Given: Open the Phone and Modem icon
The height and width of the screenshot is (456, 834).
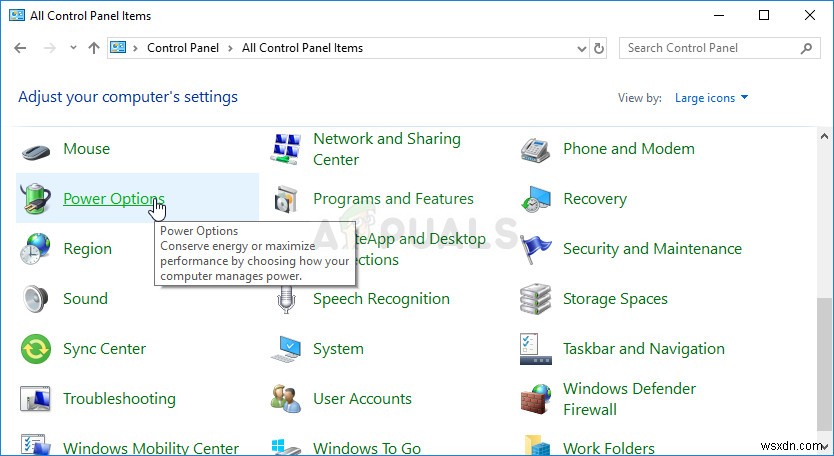Looking at the screenshot, I should tap(536, 150).
